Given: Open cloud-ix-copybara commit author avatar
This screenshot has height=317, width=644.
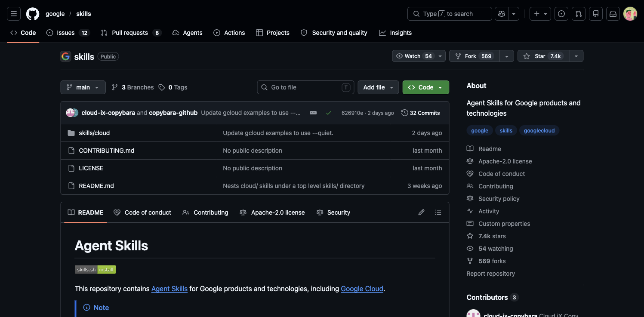Looking at the screenshot, I should [70, 113].
